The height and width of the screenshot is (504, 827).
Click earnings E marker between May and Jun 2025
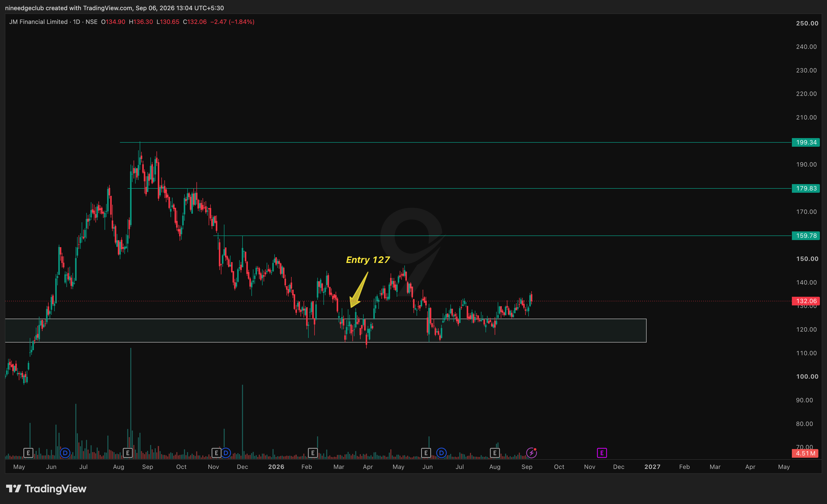(x=28, y=453)
